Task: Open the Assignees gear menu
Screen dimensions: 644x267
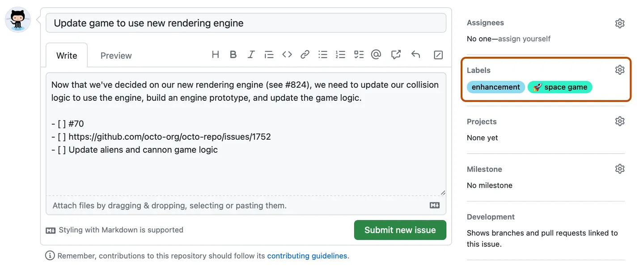Action: [x=619, y=23]
